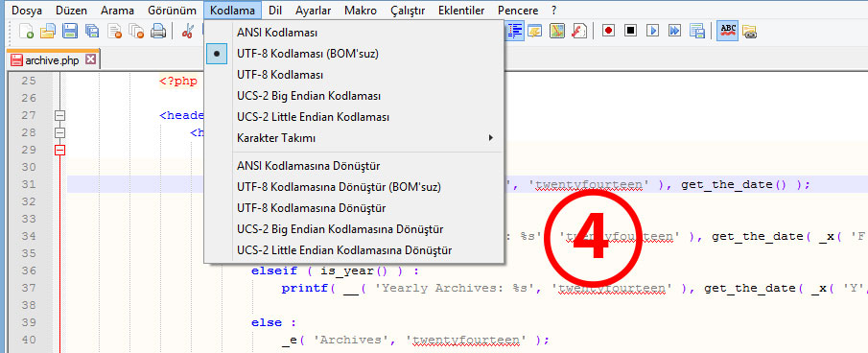Click the Cut scissors icon
The image size is (868, 353).
click(188, 31)
